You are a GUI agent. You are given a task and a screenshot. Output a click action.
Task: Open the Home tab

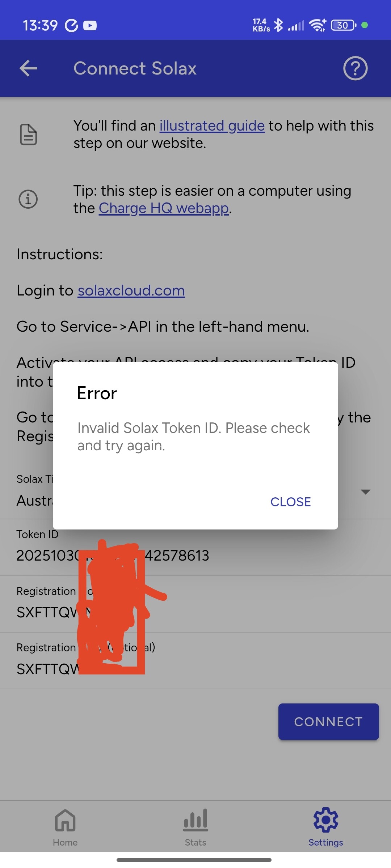pos(65,827)
